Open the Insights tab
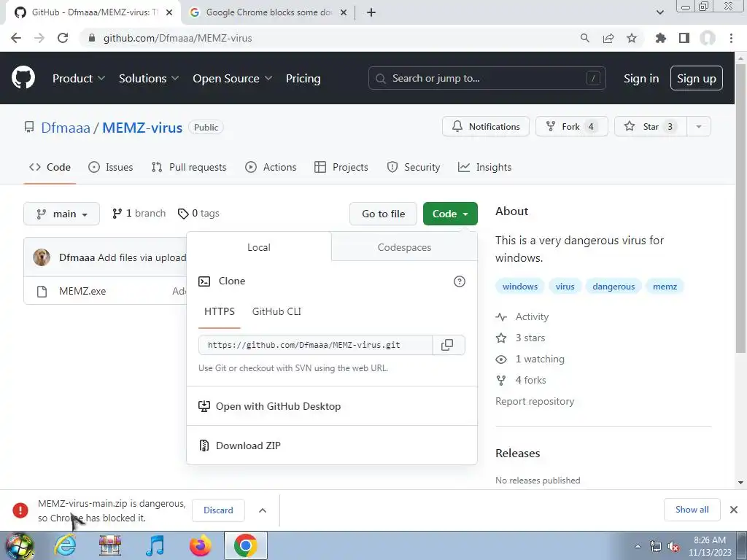Image resolution: width=747 pixels, height=560 pixels. click(484, 167)
